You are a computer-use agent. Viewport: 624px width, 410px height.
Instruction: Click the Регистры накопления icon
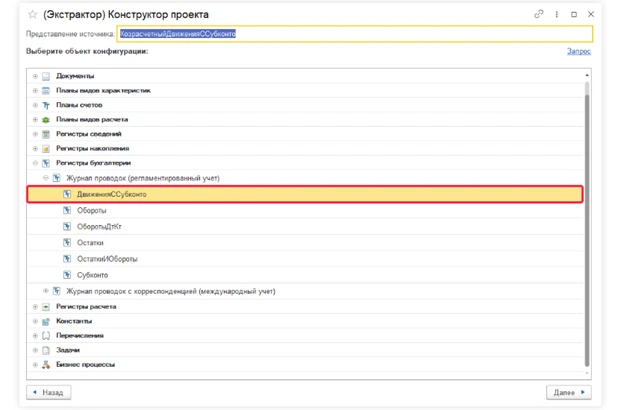point(46,148)
